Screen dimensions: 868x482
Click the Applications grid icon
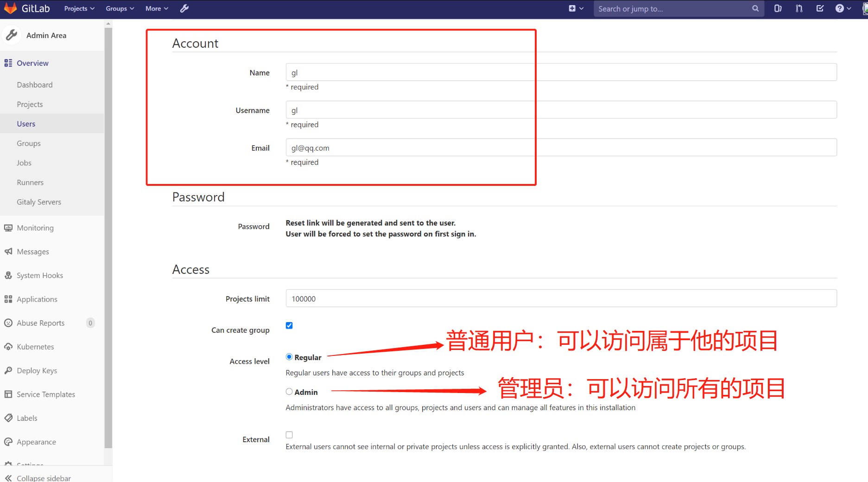pos(8,299)
